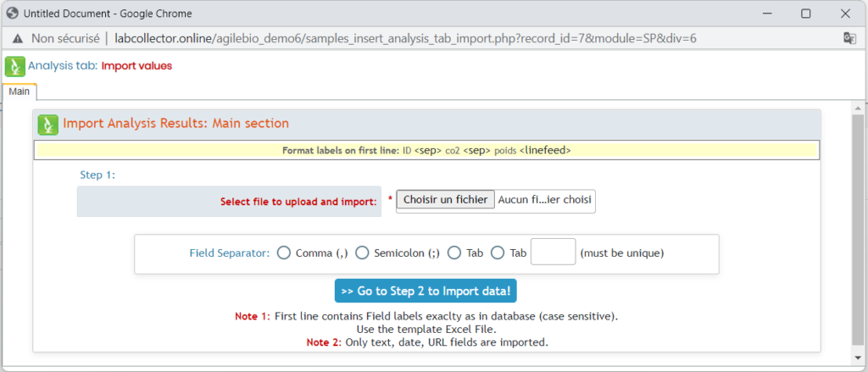This screenshot has width=868, height=372.
Task: Click the scrollbar up arrow
Action: [858, 108]
